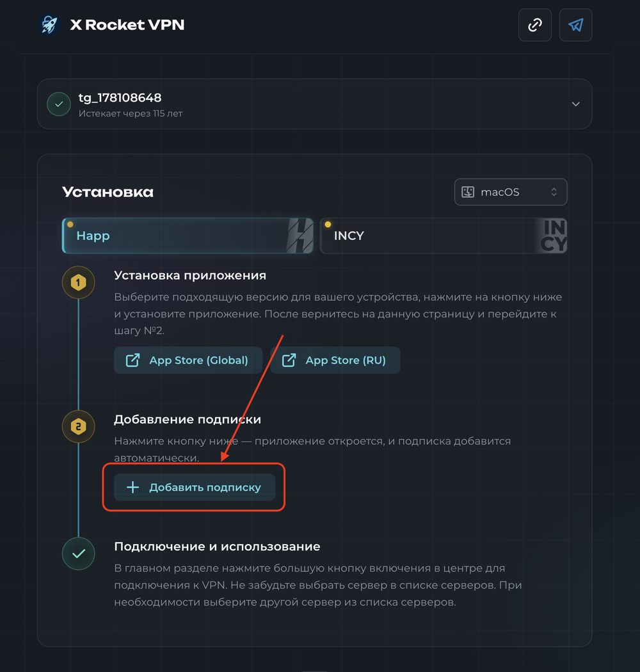Click the plus icon on Добавить подписку
Viewport: 640px width, 672px height.
[x=133, y=487]
